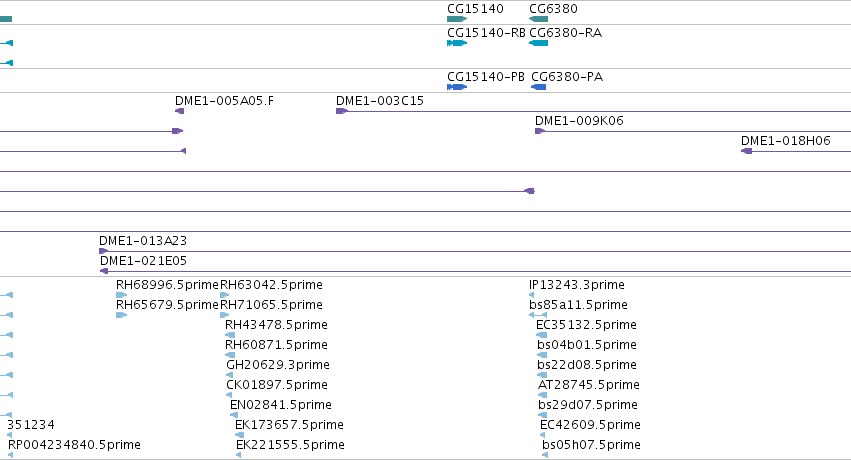
Task: Click the CG15140 gene arrow glyph
Action: [x=457, y=19]
